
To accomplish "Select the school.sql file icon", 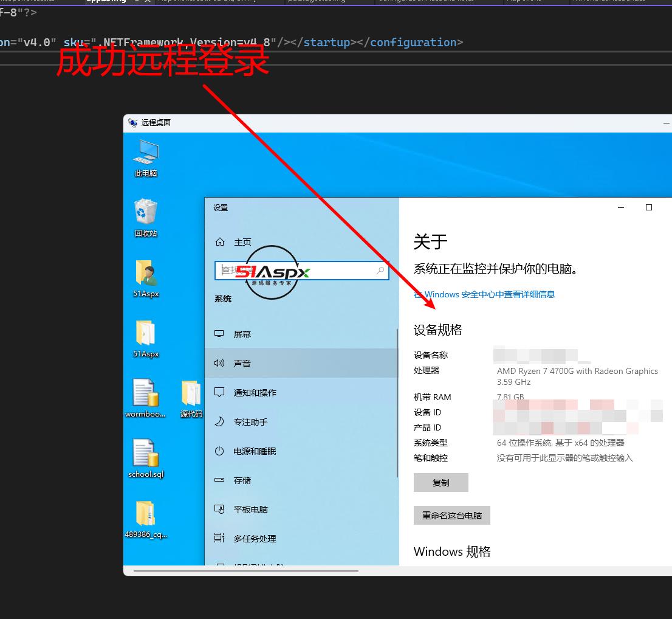I will pyautogui.click(x=146, y=458).
